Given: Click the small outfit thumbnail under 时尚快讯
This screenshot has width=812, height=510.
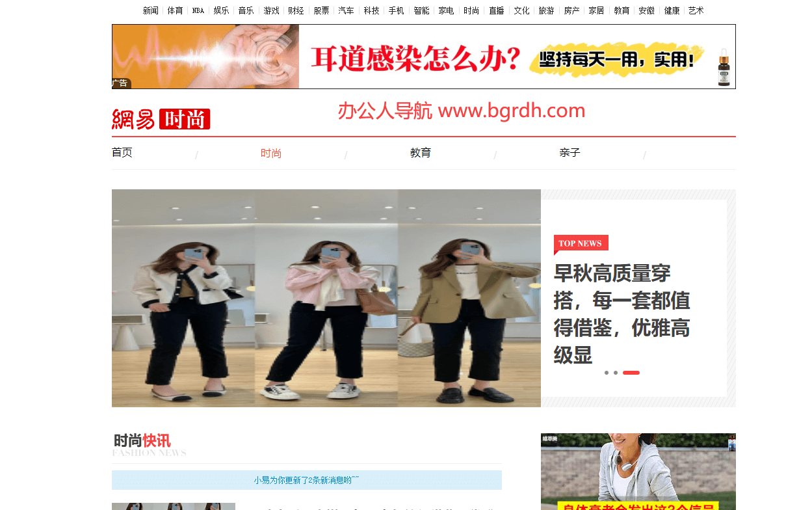Looking at the screenshot, I should point(173,506).
